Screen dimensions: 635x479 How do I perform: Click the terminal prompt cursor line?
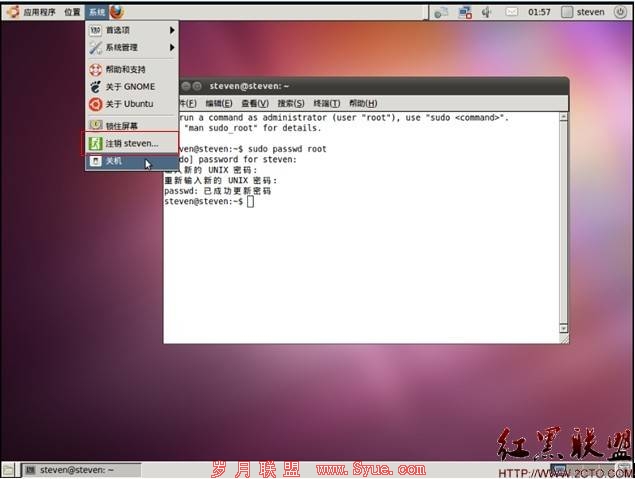209,201
